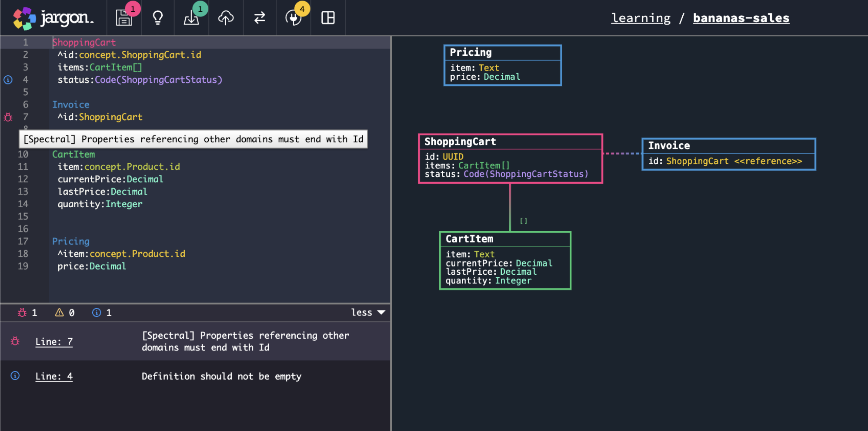Click the save icon in the toolbar
Screen dimensions: 868x431
pyautogui.click(x=124, y=18)
